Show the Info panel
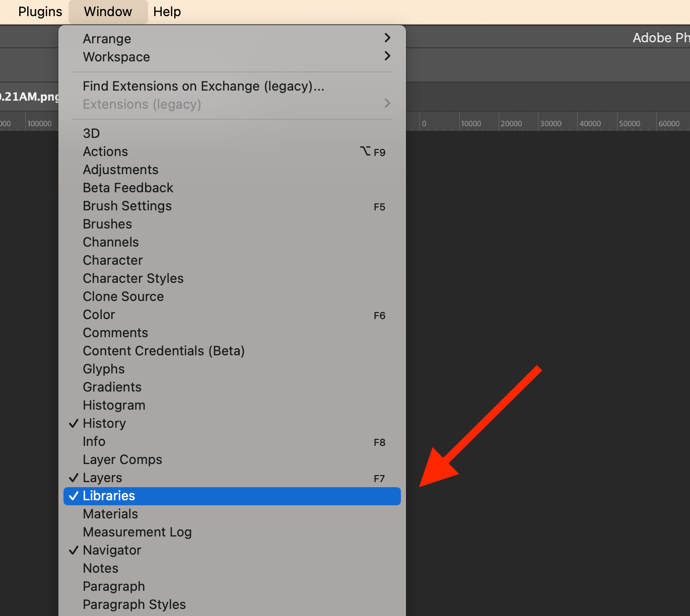 pyautogui.click(x=232, y=441)
